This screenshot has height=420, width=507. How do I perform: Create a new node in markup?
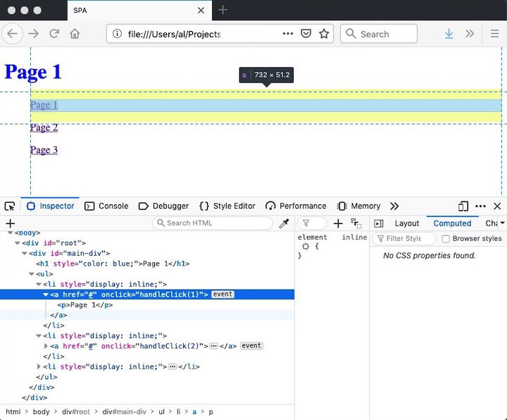click(x=10, y=223)
